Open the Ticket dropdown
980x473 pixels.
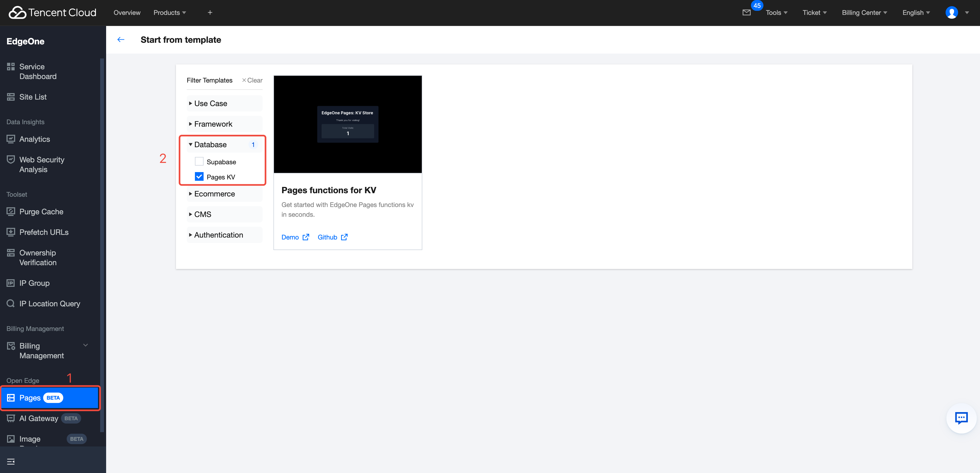(815, 12)
